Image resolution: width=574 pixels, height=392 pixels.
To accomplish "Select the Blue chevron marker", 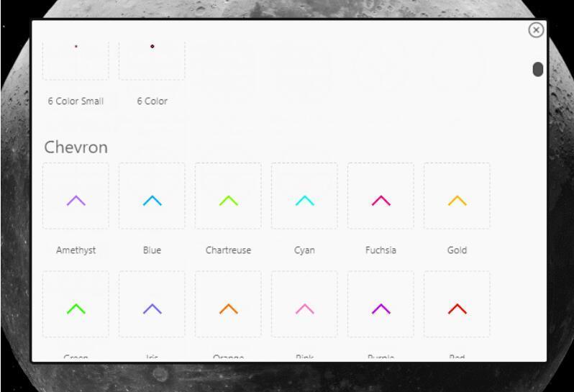I will 152,196.
